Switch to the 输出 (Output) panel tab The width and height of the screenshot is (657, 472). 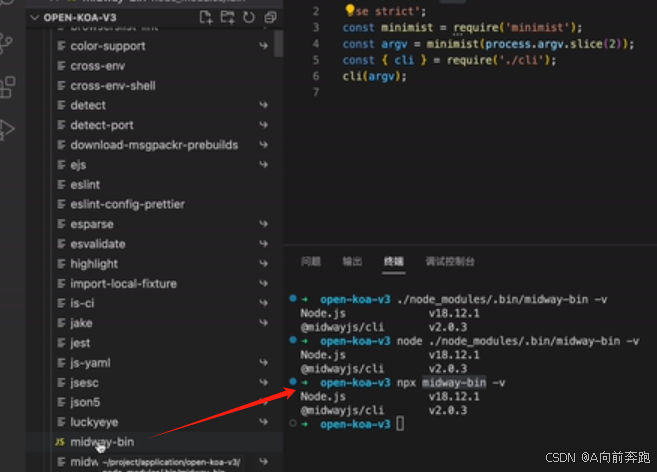(352, 262)
